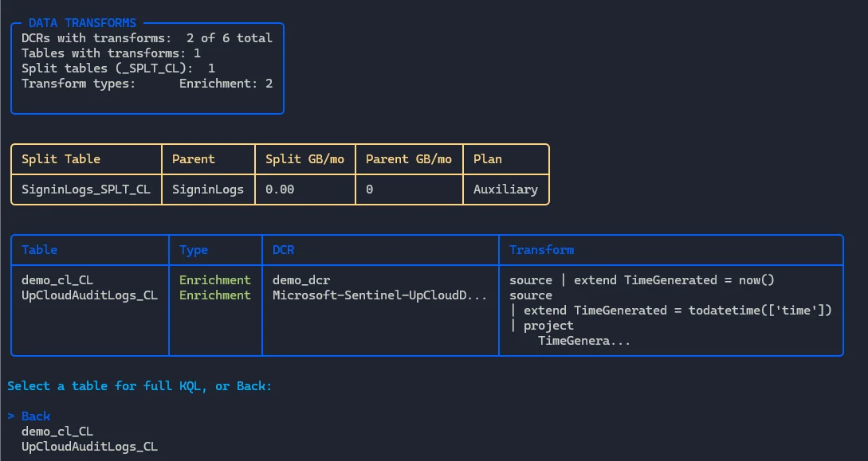Screen dimensions: 868x461
Task: Click the 'Parent GB/mo' column header
Action: click(408, 159)
